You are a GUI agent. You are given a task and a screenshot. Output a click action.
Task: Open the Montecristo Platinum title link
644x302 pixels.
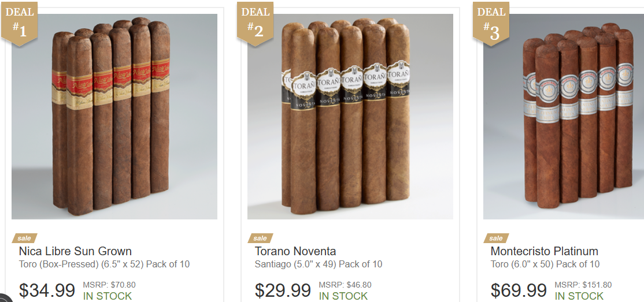click(544, 251)
